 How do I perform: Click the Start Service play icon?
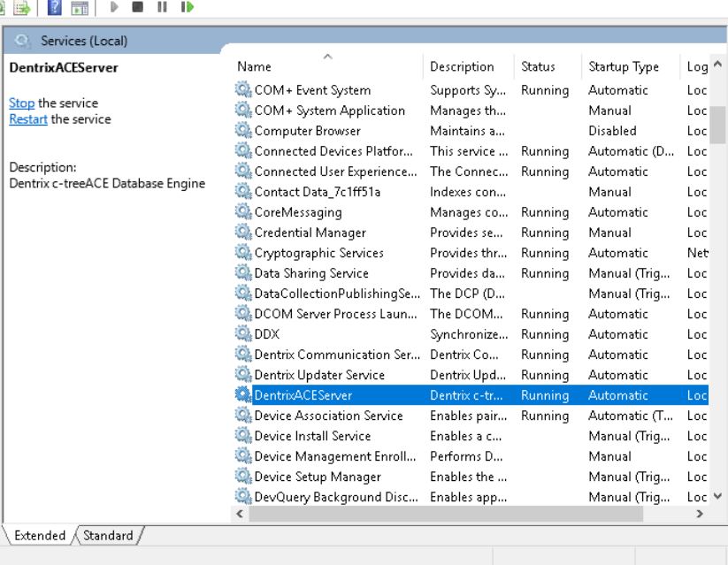[x=114, y=7]
